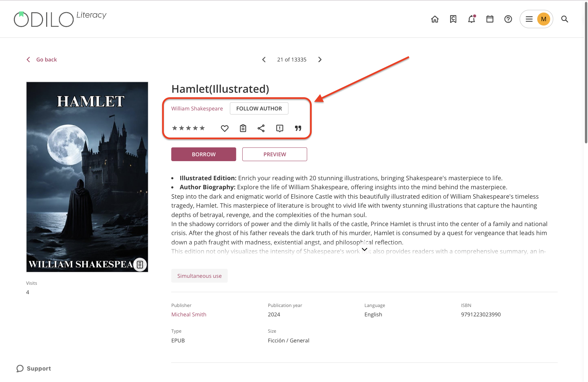Click the EPUB type value
This screenshot has width=588, height=382.
[178, 340]
